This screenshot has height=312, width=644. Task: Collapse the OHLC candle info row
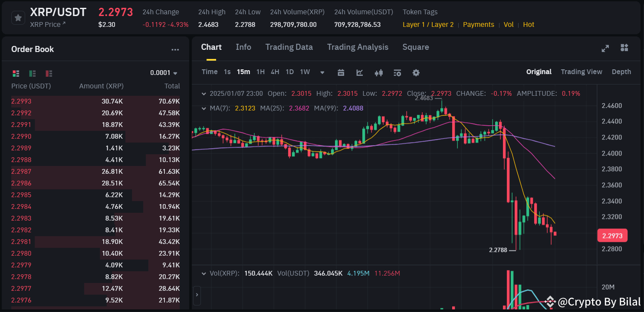point(204,93)
